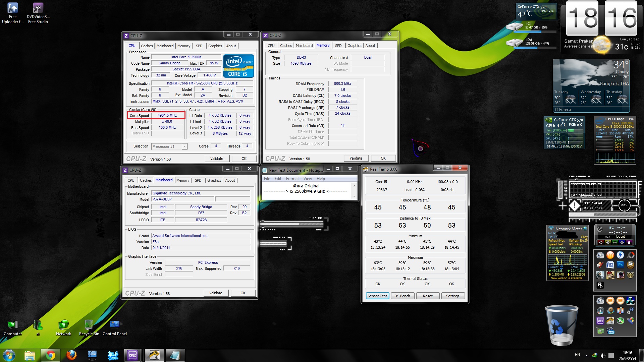Switch to the SPD tab in the top-left CPU-Z window
Image resolution: width=644 pixels, height=362 pixels.
coord(199,46)
